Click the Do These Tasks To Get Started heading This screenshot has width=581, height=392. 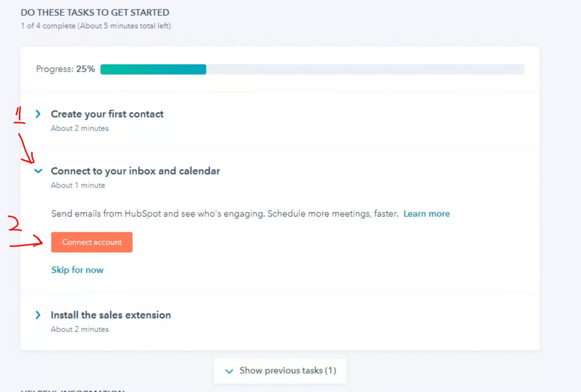[95, 12]
